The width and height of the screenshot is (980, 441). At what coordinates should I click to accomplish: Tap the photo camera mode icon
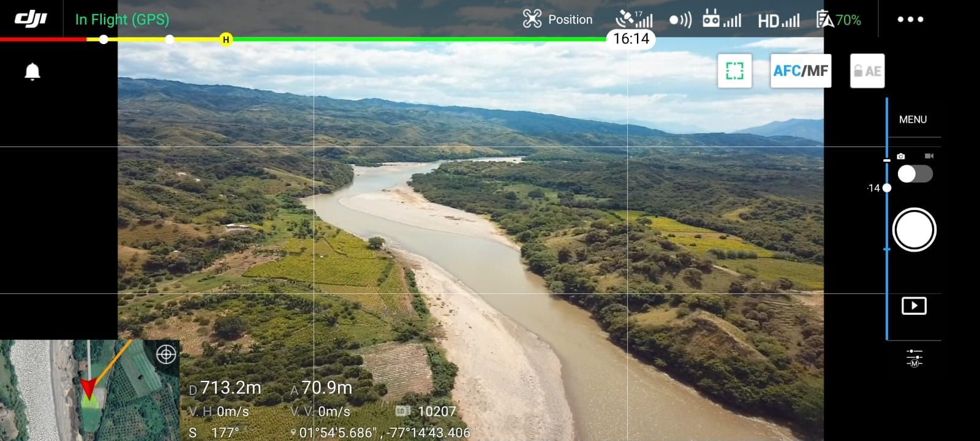point(900,156)
